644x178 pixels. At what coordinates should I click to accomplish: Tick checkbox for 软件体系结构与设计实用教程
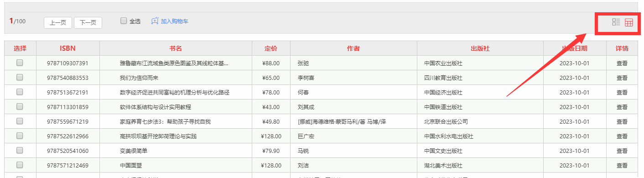20,106
